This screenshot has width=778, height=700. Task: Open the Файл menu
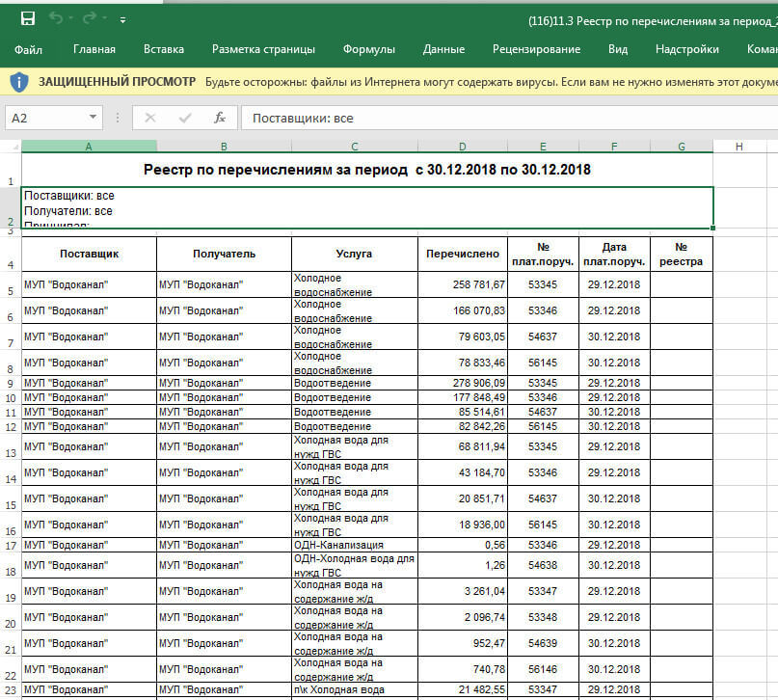coord(28,49)
